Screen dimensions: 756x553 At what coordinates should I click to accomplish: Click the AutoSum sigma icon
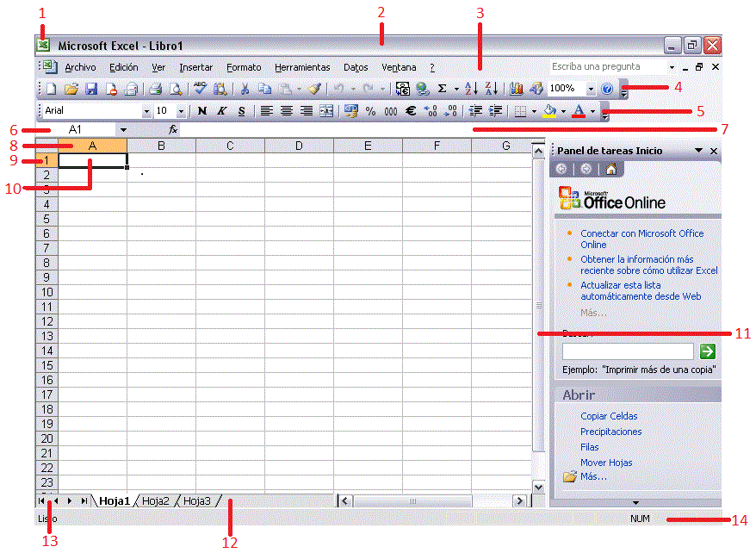(442, 89)
